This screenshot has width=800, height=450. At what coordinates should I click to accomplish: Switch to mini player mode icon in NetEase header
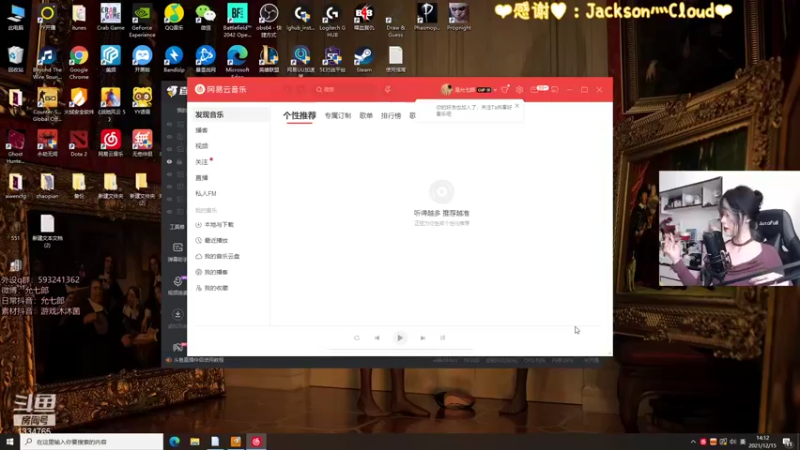click(555, 89)
